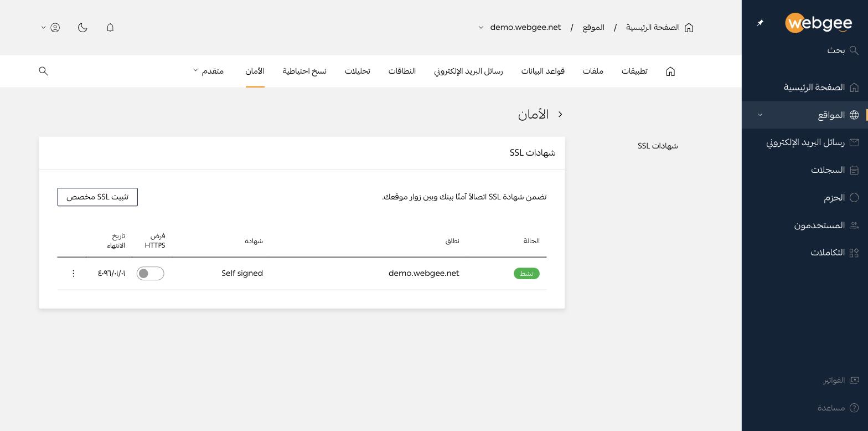Image resolution: width=868 pixels, height=431 pixels.
Task: Switch to the تطبيقات tab
Action: point(634,71)
